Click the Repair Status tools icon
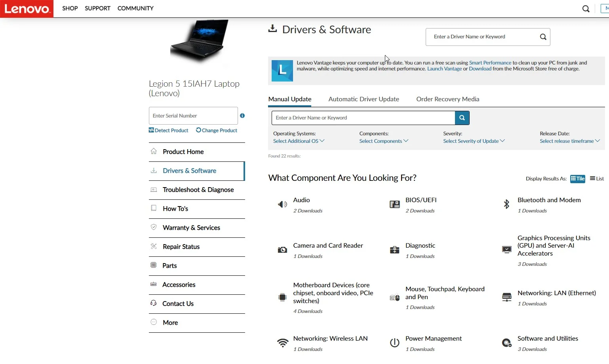 (154, 246)
